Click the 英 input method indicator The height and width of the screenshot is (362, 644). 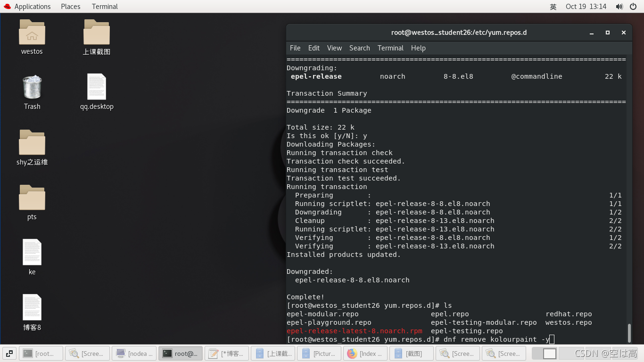553,7
